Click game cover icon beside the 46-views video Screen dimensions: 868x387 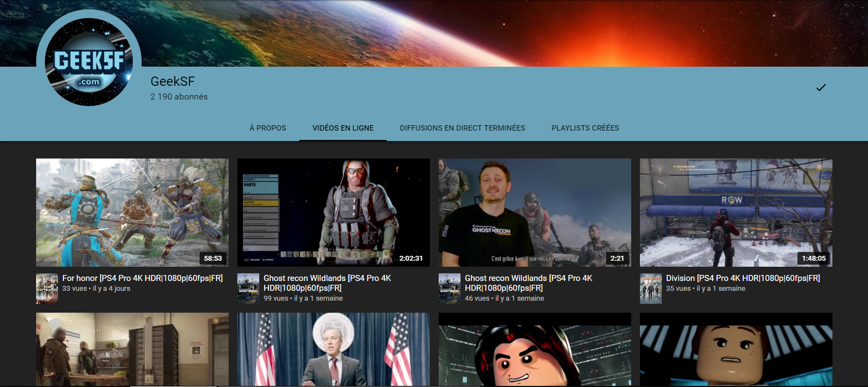click(450, 289)
